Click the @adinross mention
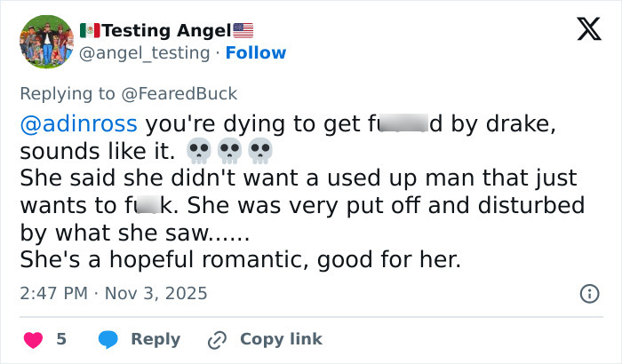Image resolution: width=622 pixels, height=364 pixels. 78,124
